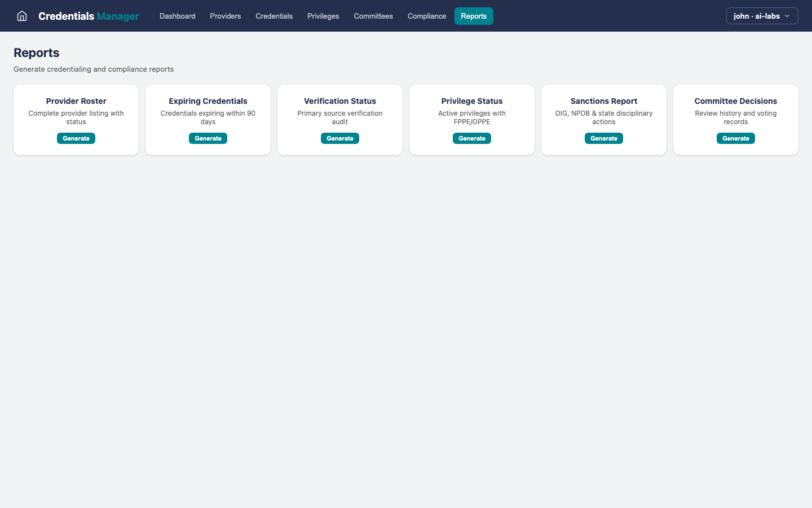Navigate to Compliance

pyautogui.click(x=426, y=16)
